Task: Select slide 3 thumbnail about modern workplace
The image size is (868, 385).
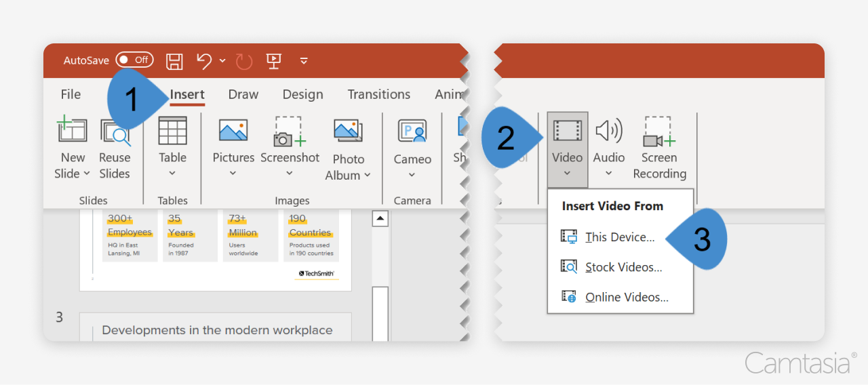Action: pyautogui.click(x=216, y=327)
